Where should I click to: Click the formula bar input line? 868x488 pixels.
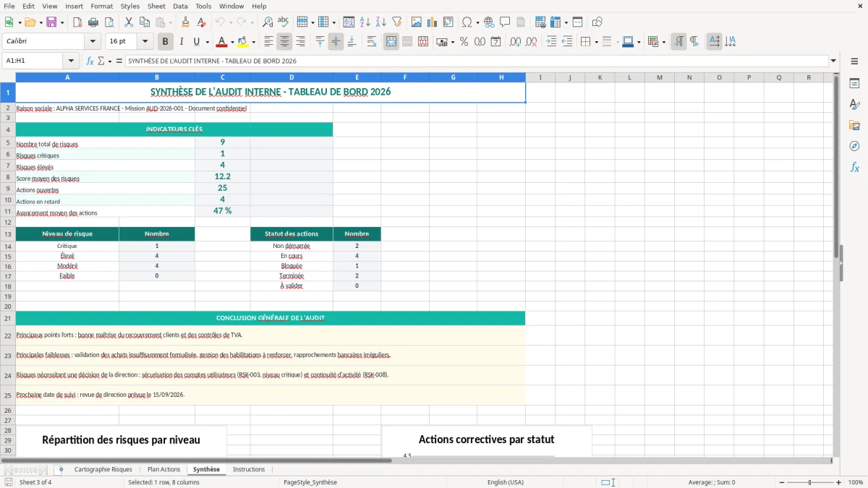[x=476, y=61]
